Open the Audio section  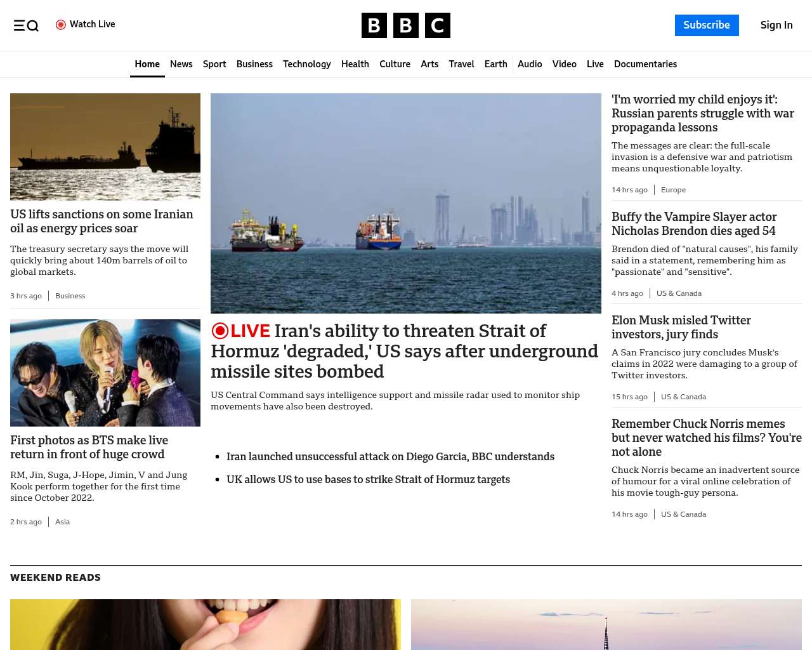click(530, 64)
